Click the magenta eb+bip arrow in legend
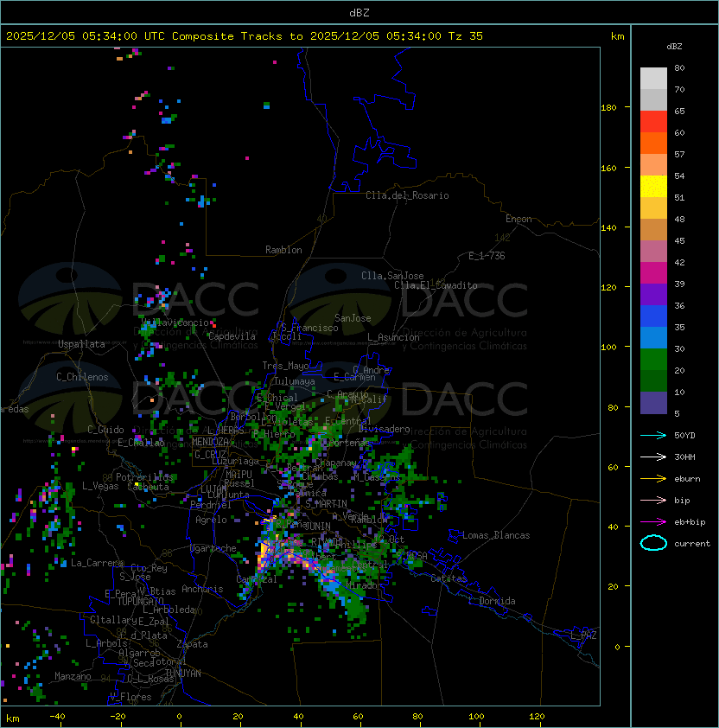719x728 pixels. point(653,522)
